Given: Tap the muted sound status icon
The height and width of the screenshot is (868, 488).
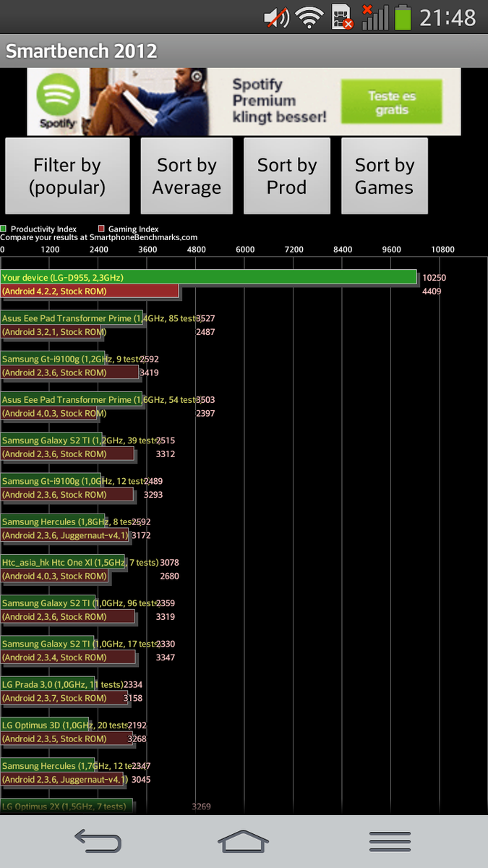Looking at the screenshot, I should tap(277, 17).
